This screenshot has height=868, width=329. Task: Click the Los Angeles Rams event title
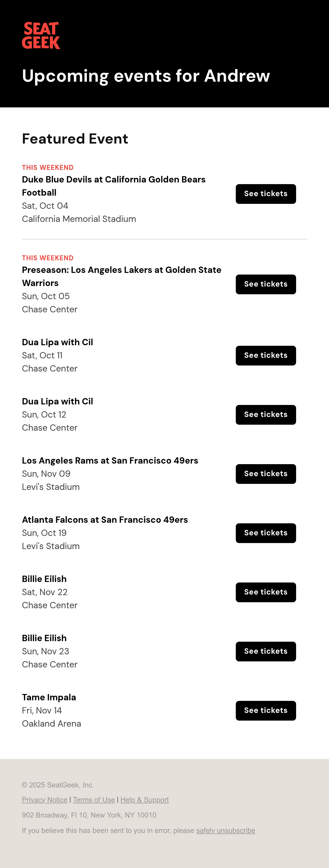pyautogui.click(x=110, y=460)
